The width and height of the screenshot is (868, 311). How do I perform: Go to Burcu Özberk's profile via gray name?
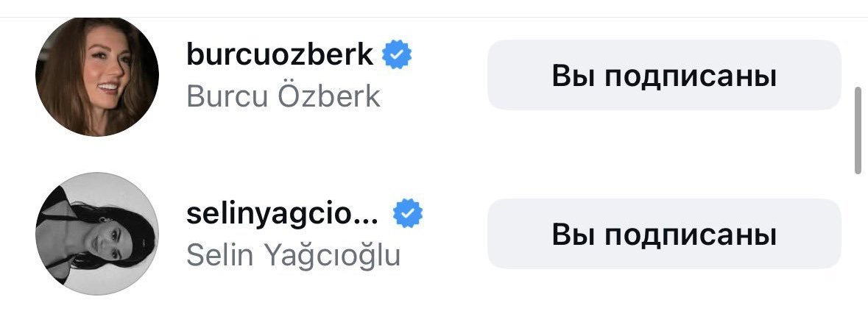(283, 96)
